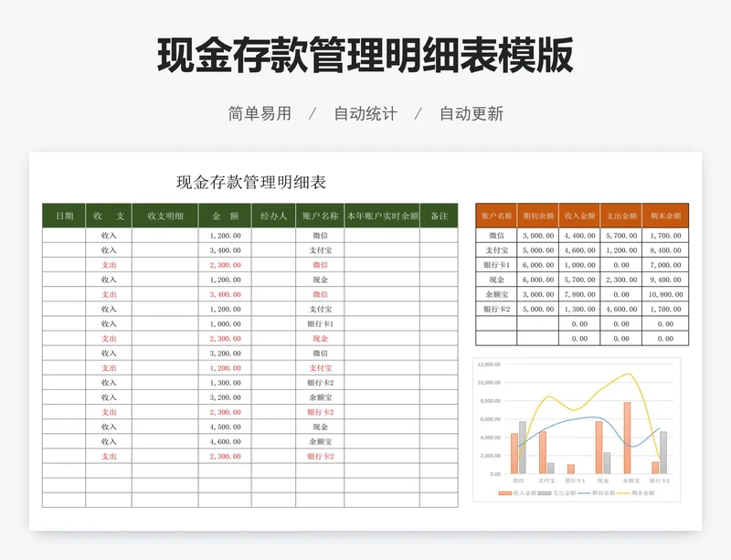Click the 2,300.00 expense cell in summary table
The width and height of the screenshot is (731, 560).
pos(621,280)
